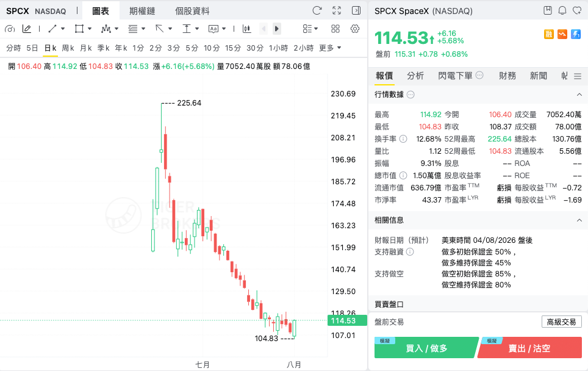Open 高級交易 advanced trading
Viewport: 588px width, 371px height.
[561, 322]
